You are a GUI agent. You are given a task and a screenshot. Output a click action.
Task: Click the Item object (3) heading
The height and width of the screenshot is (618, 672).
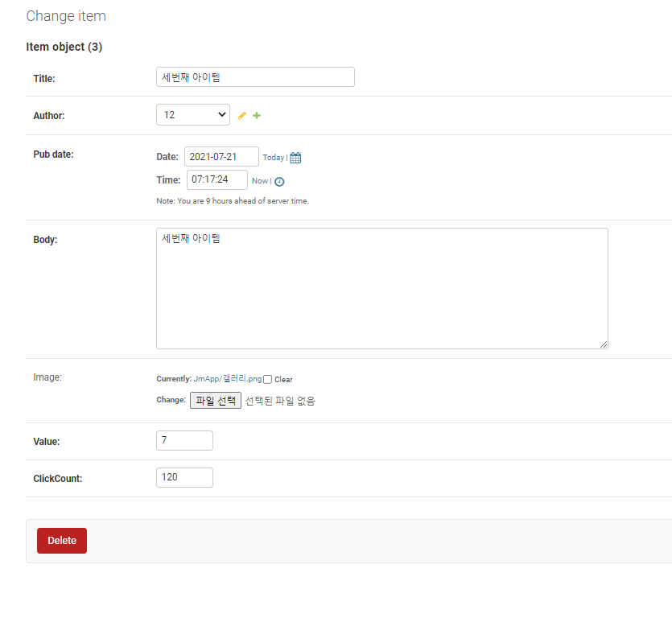tap(64, 47)
